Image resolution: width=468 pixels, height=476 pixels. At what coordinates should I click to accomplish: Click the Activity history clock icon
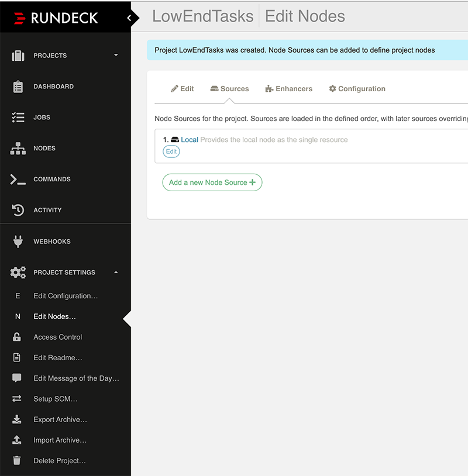[x=18, y=210]
